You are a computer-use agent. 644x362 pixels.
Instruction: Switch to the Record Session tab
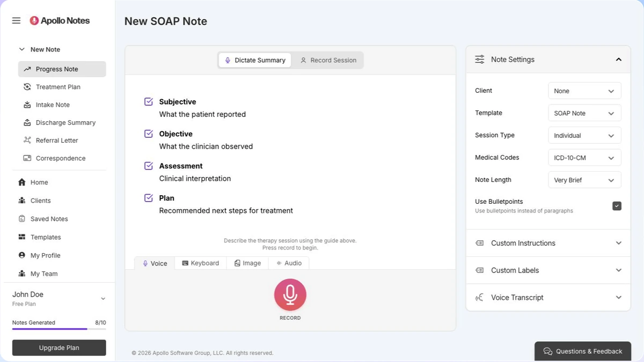(x=328, y=60)
